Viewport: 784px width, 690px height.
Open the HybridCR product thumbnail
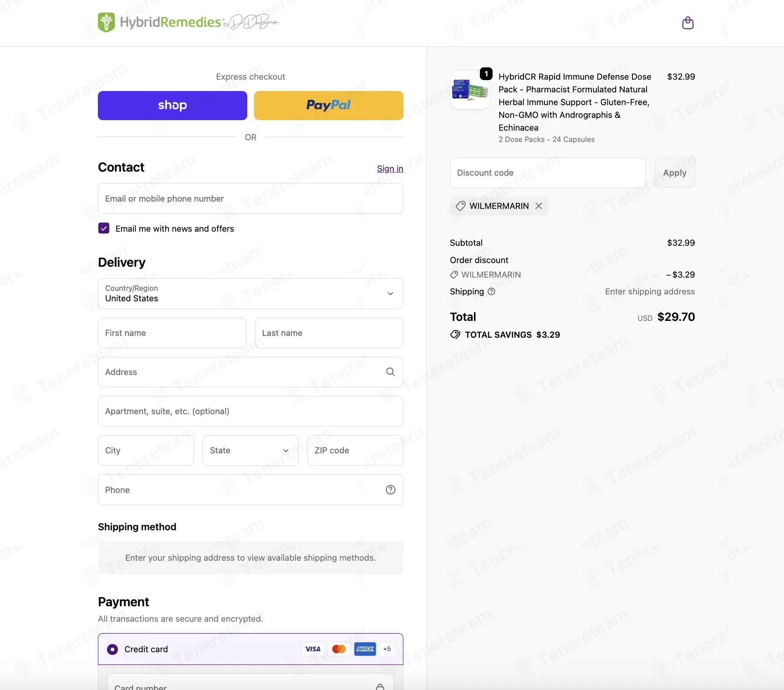click(470, 90)
